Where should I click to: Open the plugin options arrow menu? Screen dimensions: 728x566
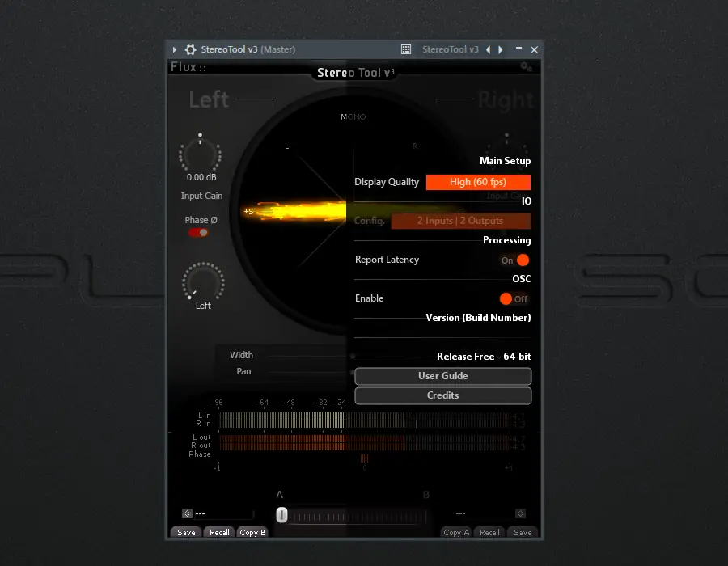point(175,49)
